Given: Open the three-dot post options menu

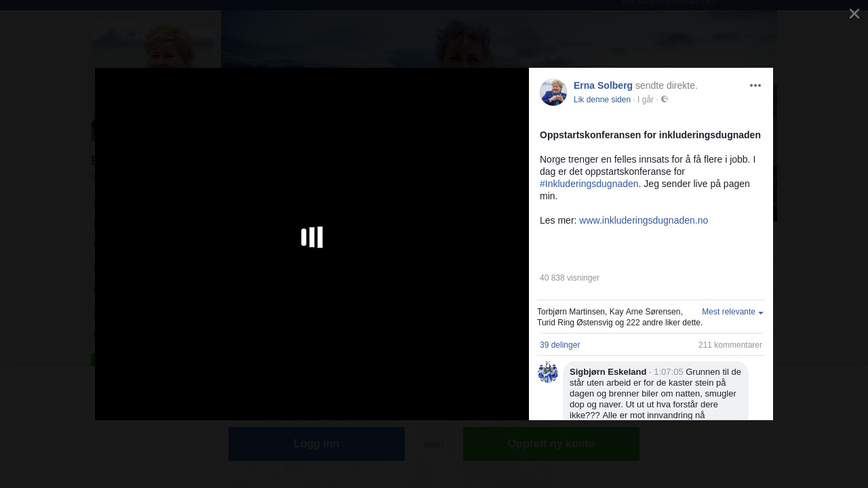Looking at the screenshot, I should click(x=755, y=85).
